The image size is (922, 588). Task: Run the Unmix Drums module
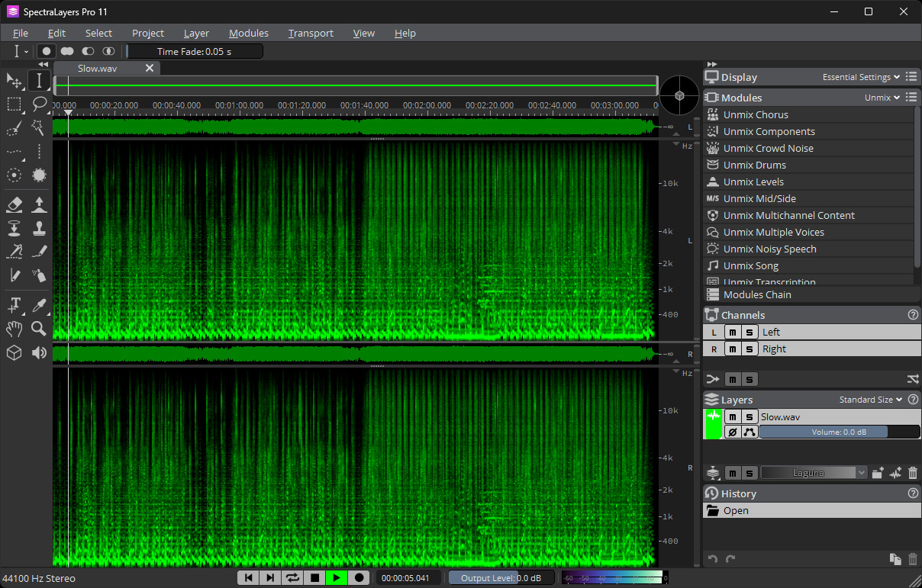[754, 165]
